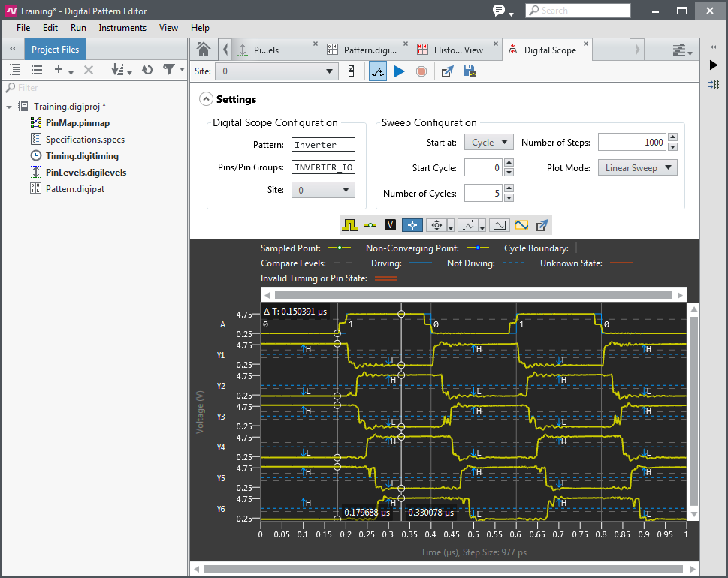Image resolution: width=728 pixels, height=578 pixels.
Task: Click the collapse-all list icon in Project Files
Action: (37, 70)
